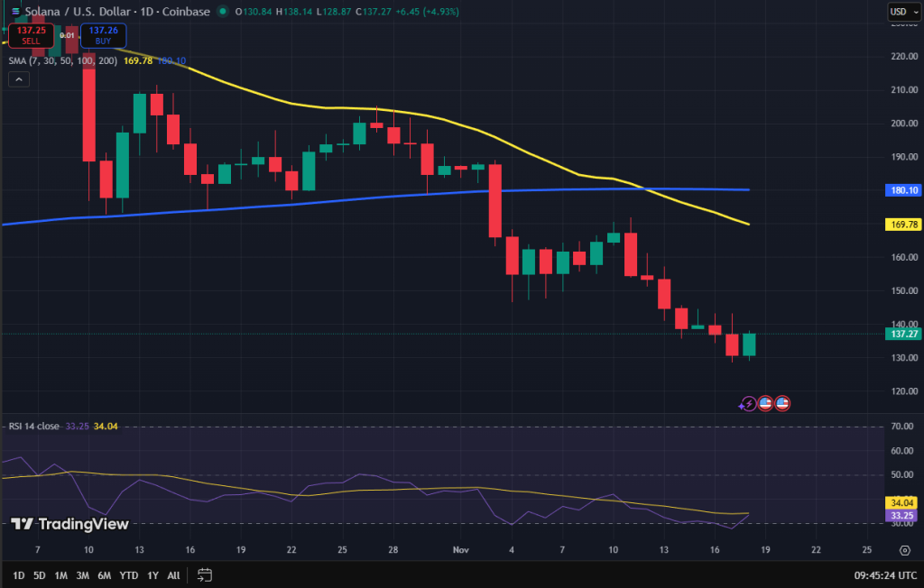Open the go-to-date calendar icon
The image size is (924, 588).
tap(205, 575)
